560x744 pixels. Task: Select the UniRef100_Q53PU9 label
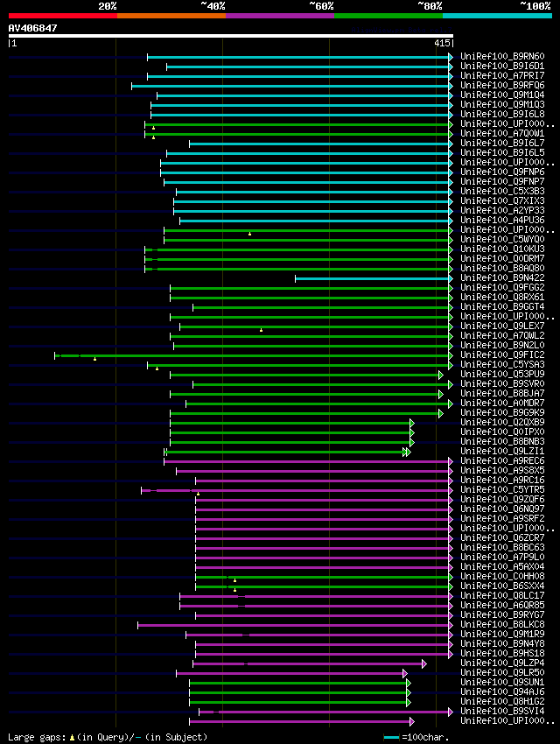(502, 374)
